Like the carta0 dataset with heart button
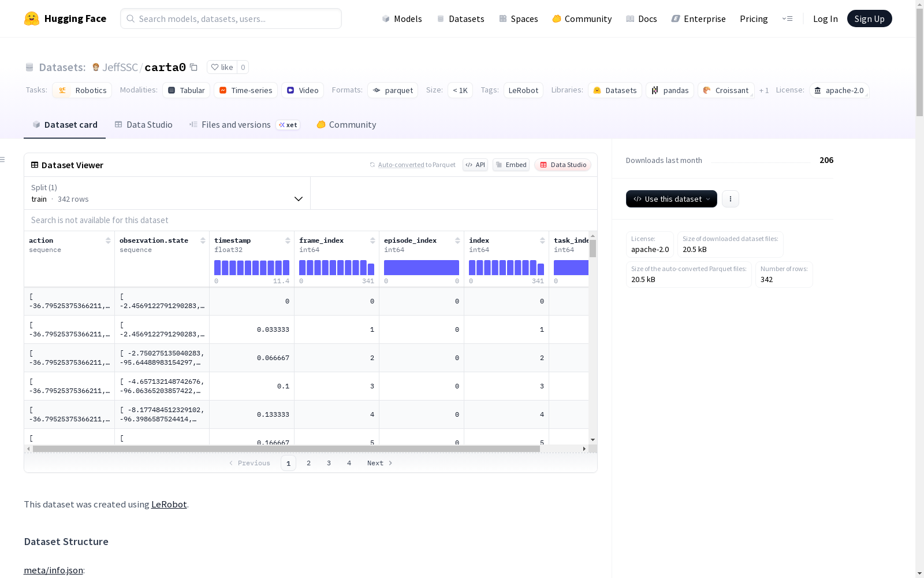924x578 pixels. click(222, 67)
